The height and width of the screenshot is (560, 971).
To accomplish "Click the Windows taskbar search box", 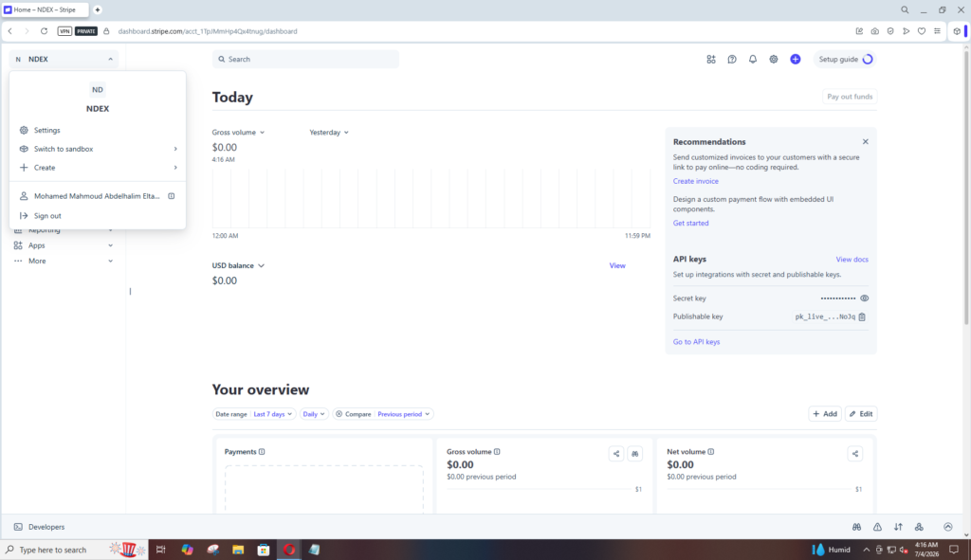I will 53,550.
